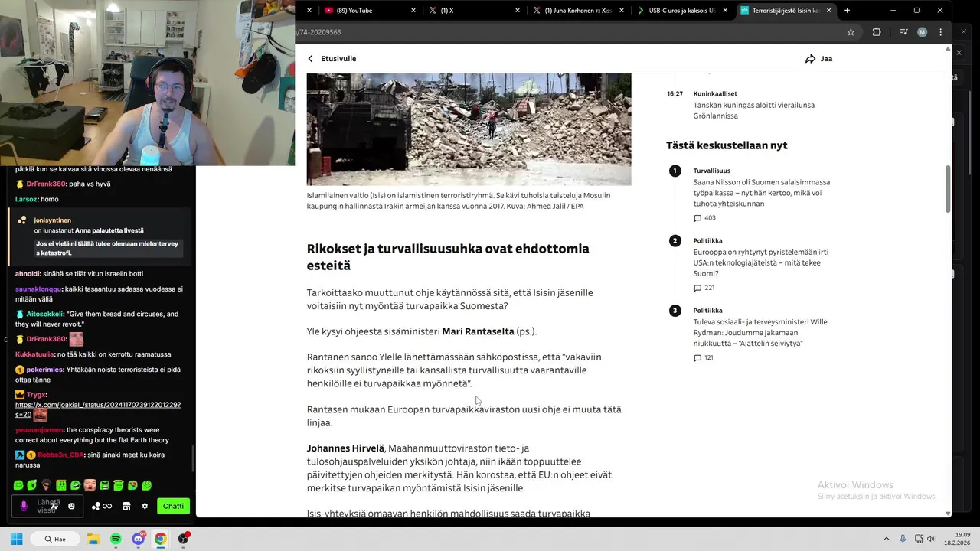Click the Hae taskbar search box
The width and height of the screenshot is (980, 551).
tap(56, 539)
